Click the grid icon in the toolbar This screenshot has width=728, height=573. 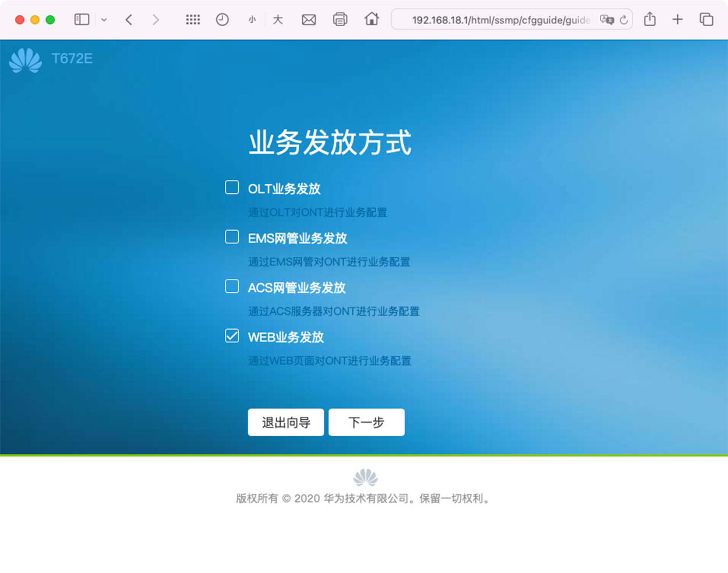pyautogui.click(x=193, y=19)
